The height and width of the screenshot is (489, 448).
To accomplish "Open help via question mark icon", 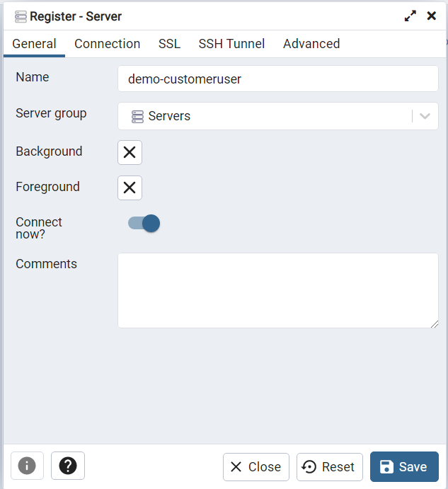I will coord(68,466).
